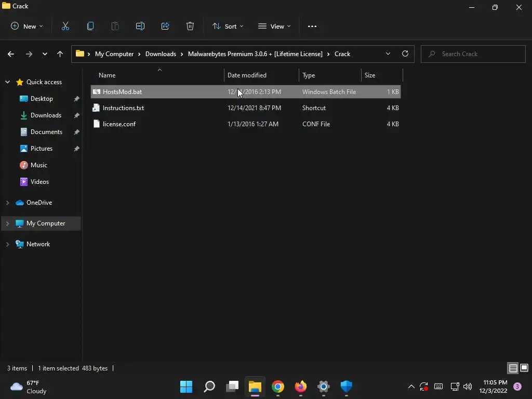This screenshot has height=399, width=532.
Task: Open clock and date 12/3/2022
Action: [494, 387]
